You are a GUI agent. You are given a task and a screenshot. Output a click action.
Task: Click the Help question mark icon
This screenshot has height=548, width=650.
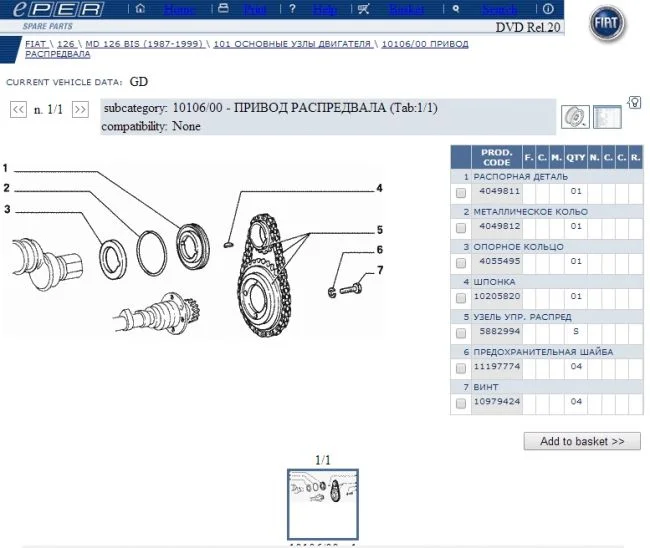click(291, 9)
